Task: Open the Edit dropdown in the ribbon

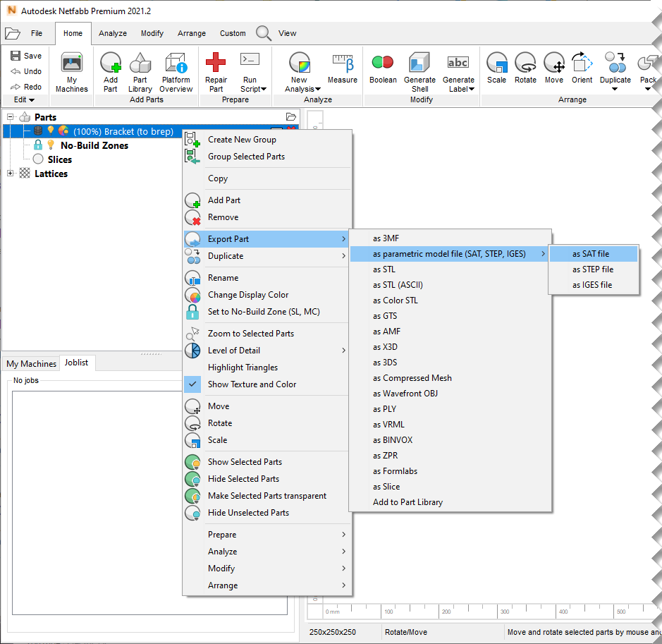Action: tap(24, 99)
